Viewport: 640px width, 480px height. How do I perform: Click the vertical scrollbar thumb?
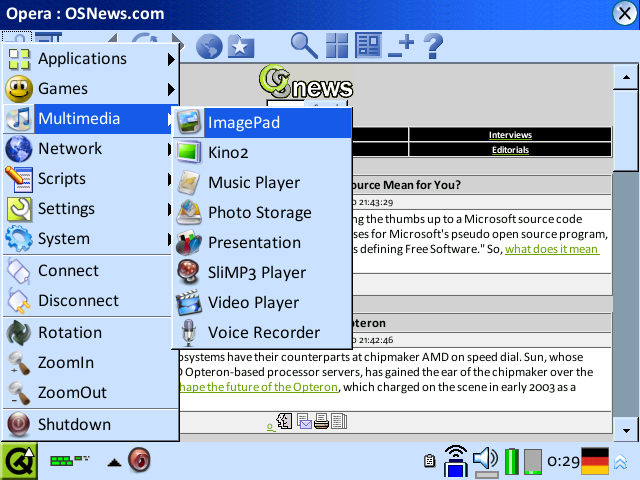(x=626, y=130)
